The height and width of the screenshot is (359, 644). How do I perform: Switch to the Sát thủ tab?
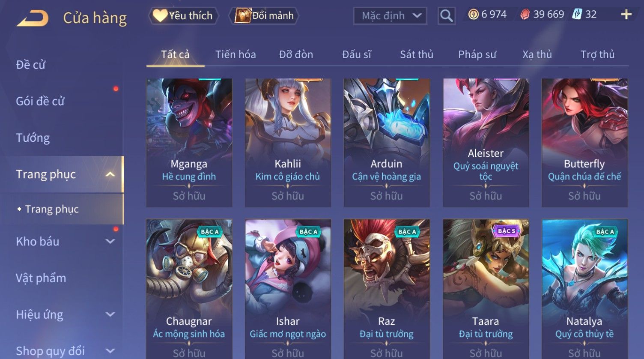click(x=417, y=54)
